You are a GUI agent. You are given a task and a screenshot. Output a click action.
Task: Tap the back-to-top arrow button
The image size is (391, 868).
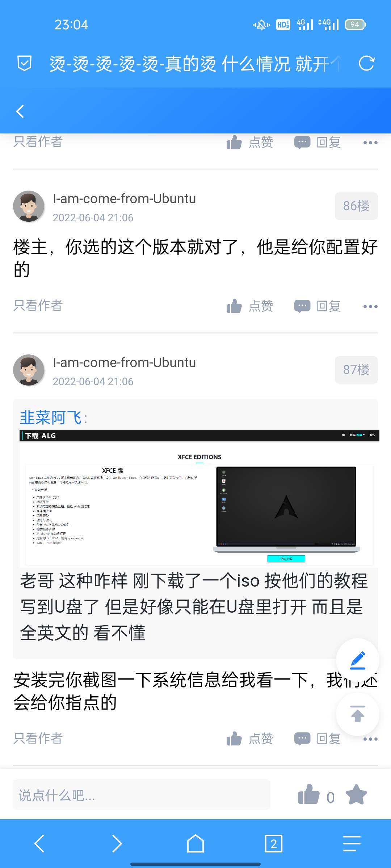358,714
